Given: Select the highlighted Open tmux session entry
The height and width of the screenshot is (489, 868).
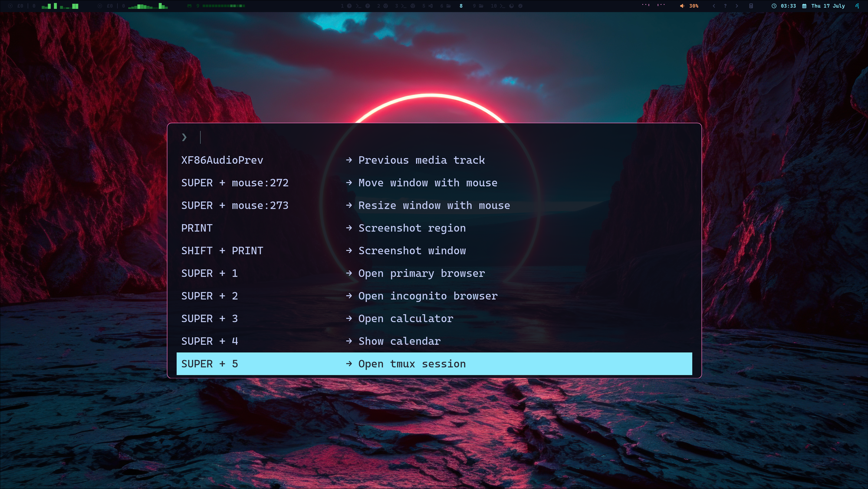Looking at the screenshot, I should 434,364.
